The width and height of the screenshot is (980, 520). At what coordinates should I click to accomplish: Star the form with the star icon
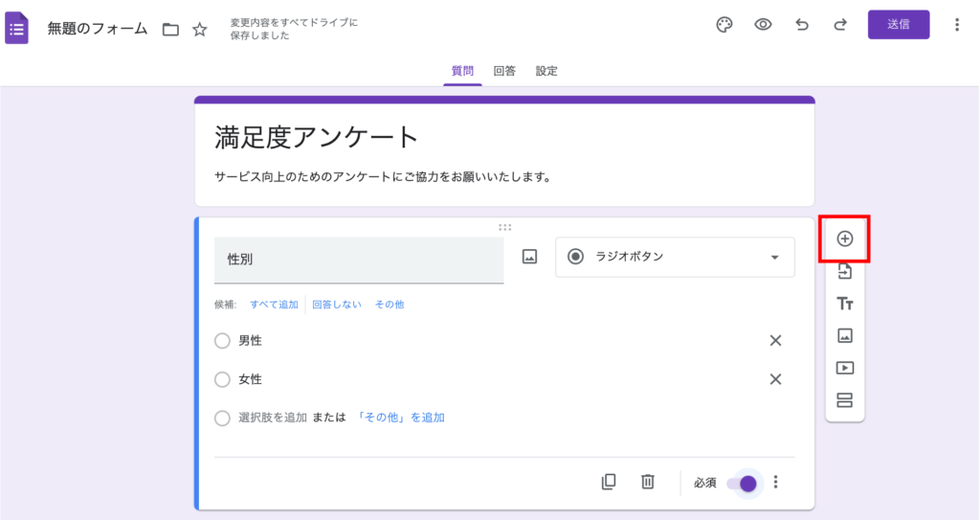point(199,30)
